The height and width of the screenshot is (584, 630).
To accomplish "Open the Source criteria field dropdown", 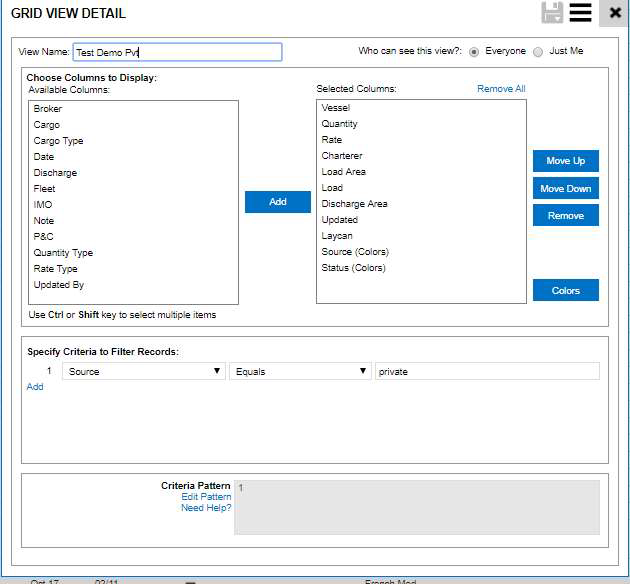I will 144,371.
